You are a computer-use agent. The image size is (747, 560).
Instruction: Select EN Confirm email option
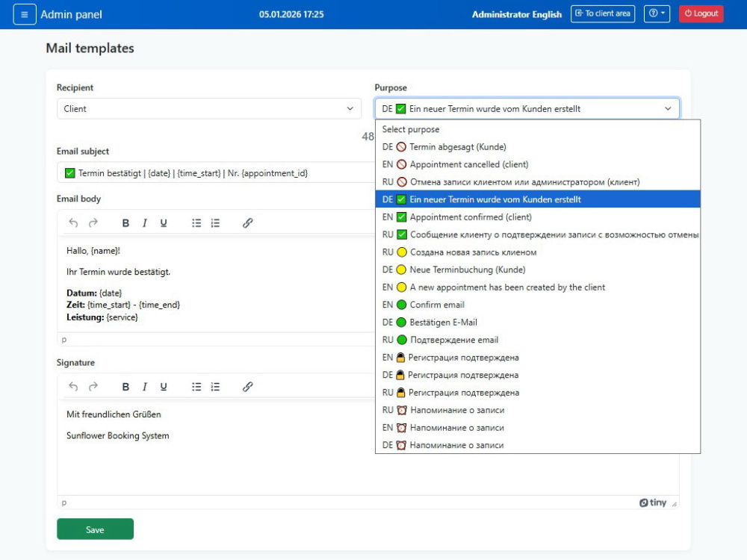pos(537,305)
